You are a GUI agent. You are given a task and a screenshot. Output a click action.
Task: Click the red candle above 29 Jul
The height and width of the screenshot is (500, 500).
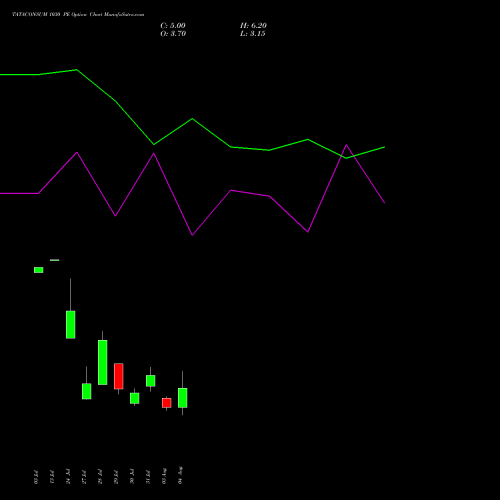119,376
